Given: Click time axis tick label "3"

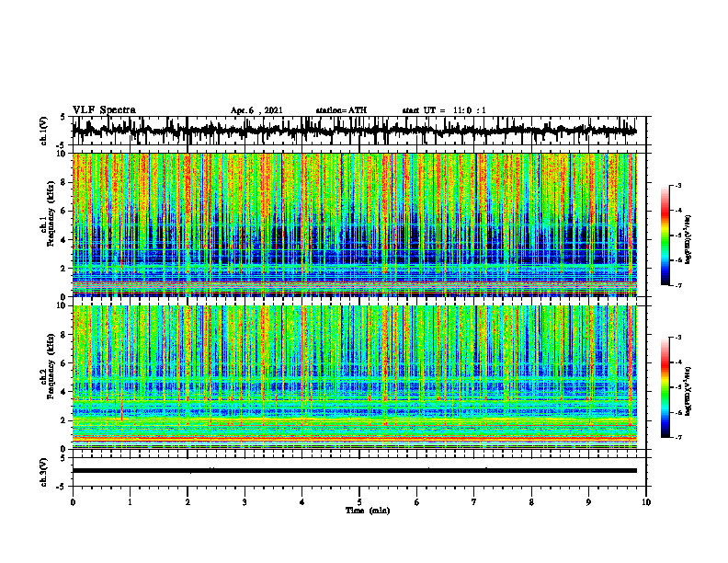Looking at the screenshot, I should point(245,502).
